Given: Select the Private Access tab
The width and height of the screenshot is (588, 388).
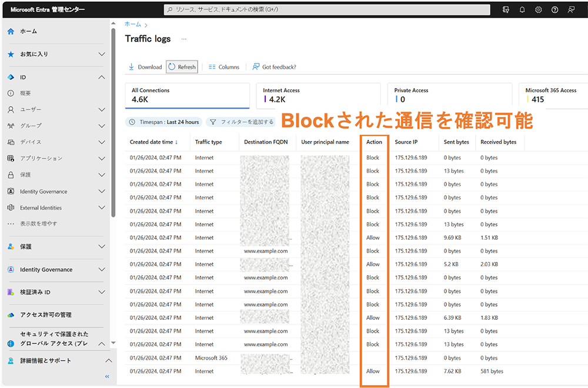Looking at the screenshot, I should pos(450,96).
